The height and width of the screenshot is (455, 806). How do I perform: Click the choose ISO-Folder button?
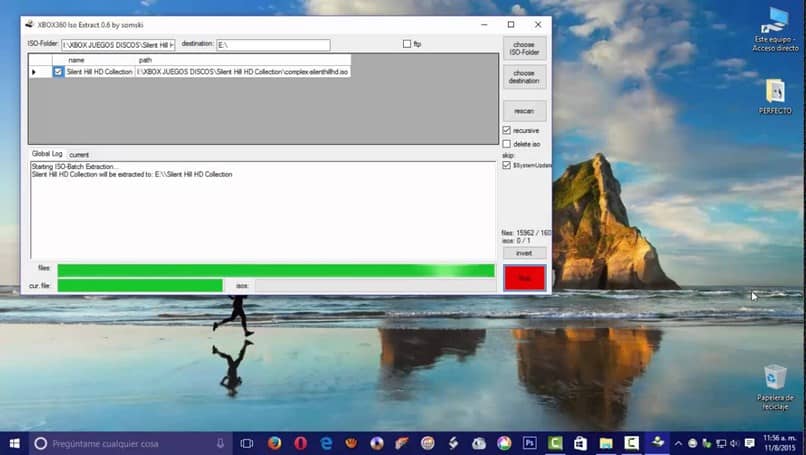524,48
